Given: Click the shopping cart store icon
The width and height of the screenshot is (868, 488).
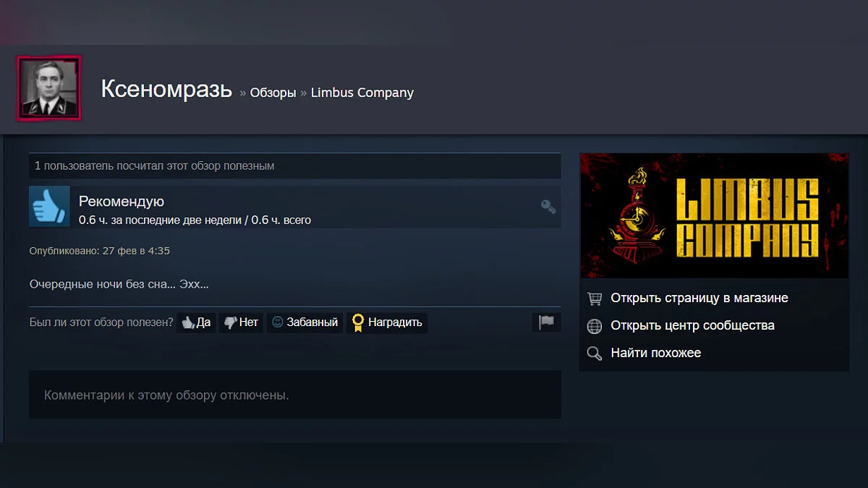Looking at the screenshot, I should [595, 298].
